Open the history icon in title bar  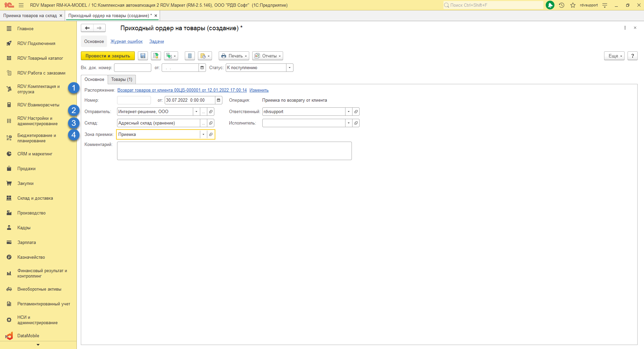[x=562, y=5]
